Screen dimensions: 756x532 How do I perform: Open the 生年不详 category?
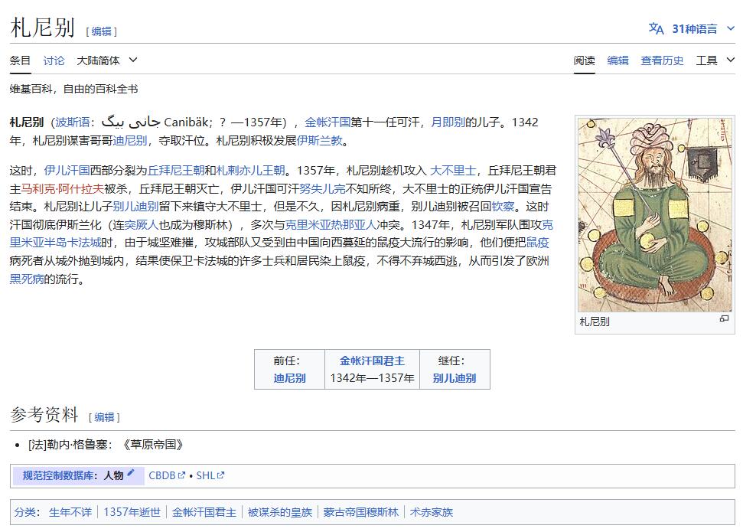70,512
